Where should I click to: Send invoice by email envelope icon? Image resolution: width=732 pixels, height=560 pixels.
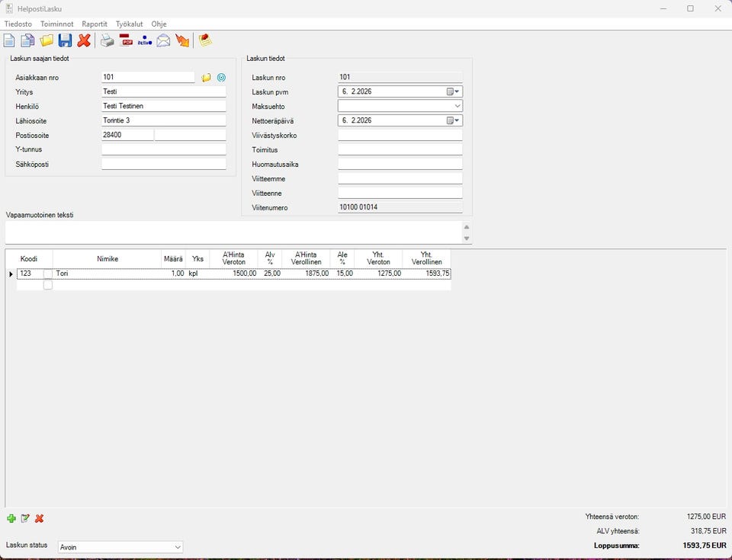click(x=163, y=40)
